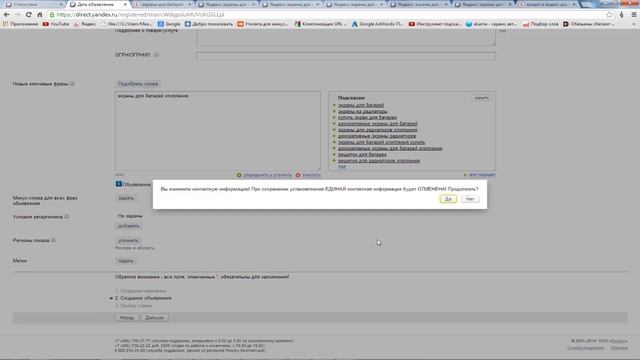The height and width of the screenshot is (360, 640).
Task: Open the Обезьяны сбегают bookmark
Action: pyautogui.click(x=589, y=24)
